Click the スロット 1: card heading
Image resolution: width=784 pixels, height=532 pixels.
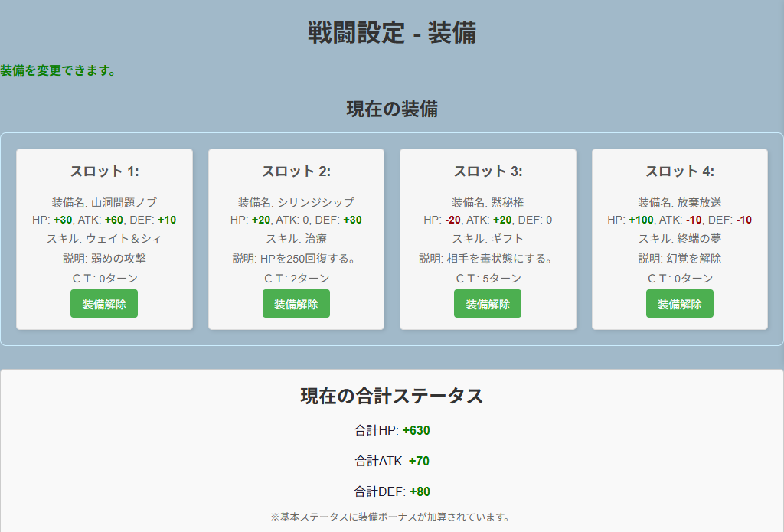click(104, 171)
